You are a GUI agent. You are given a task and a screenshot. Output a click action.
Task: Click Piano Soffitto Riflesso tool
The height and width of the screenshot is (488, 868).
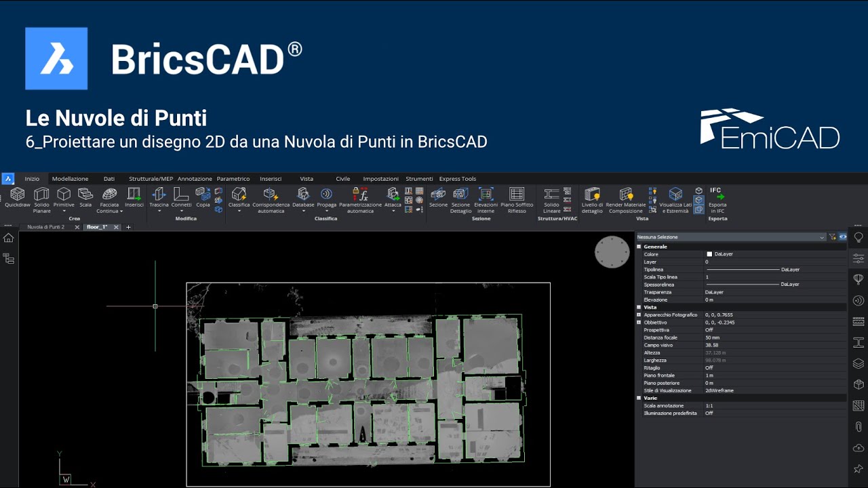(517, 201)
